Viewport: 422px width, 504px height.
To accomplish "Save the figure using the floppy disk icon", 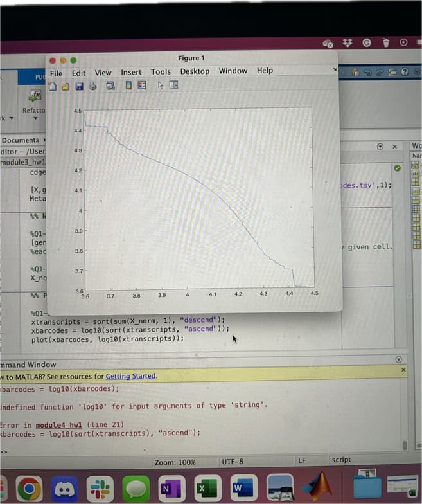I will [79, 85].
